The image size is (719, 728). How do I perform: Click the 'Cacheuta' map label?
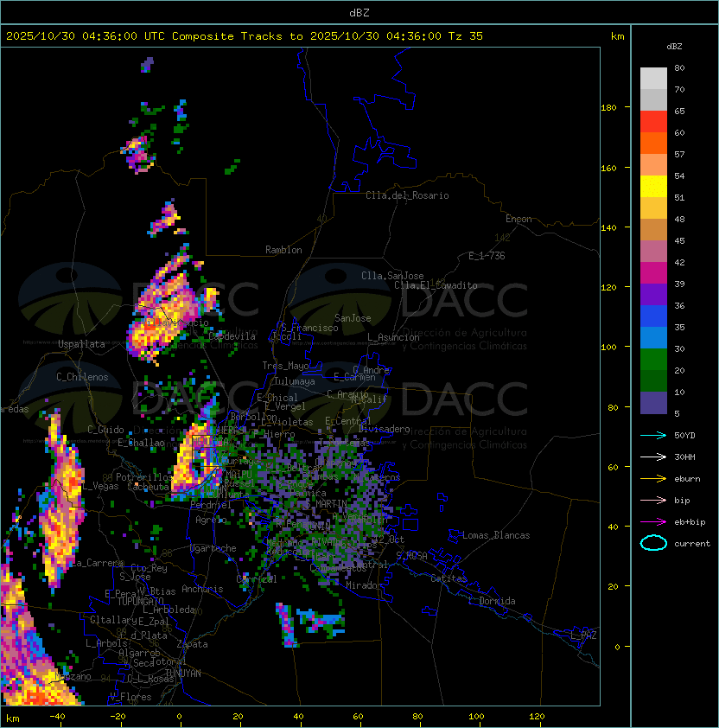[x=148, y=487]
